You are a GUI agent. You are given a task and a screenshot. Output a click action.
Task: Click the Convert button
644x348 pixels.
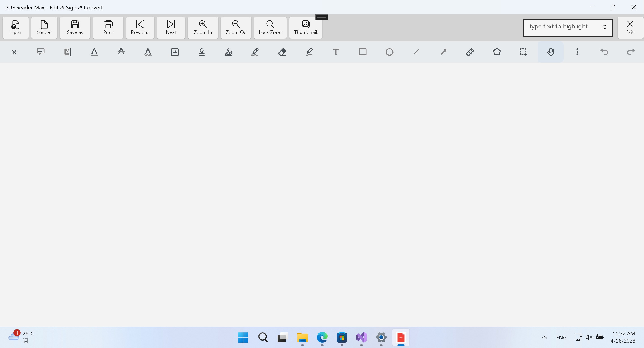pos(44,28)
